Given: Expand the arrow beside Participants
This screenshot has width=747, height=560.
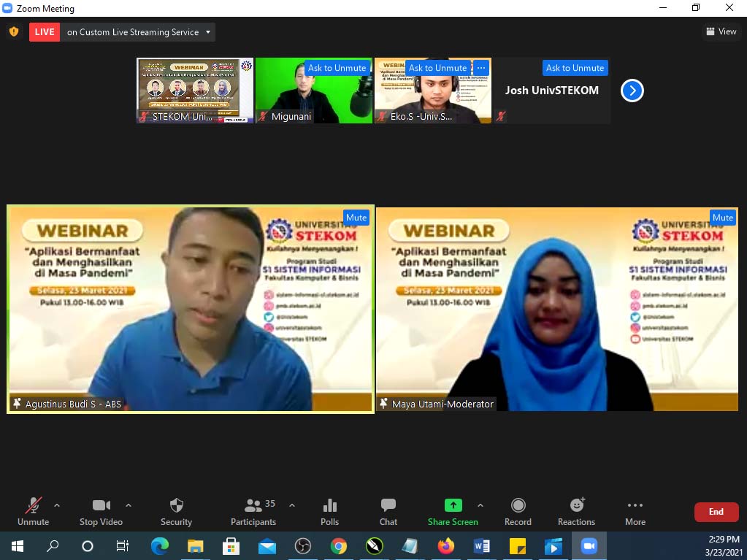Looking at the screenshot, I should (292, 505).
